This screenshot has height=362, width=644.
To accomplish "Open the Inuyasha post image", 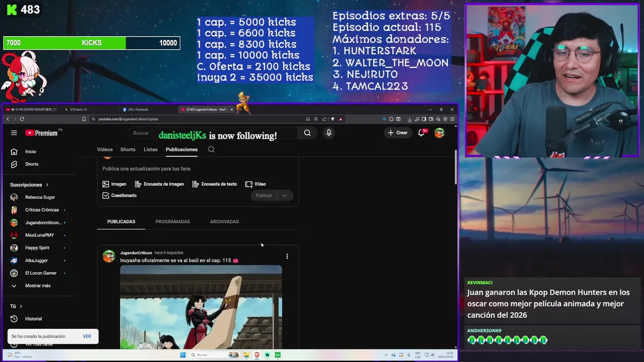I will pyautogui.click(x=201, y=307).
